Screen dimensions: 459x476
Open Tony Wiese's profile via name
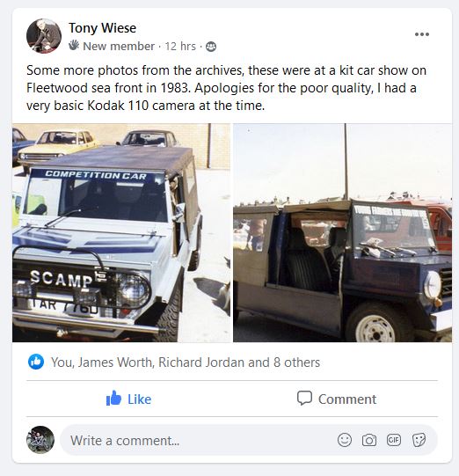coord(102,28)
